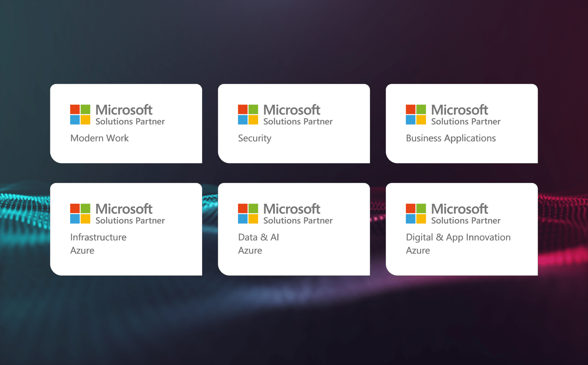
Task: Select the 'Infrastructure' text
Action: (x=98, y=237)
